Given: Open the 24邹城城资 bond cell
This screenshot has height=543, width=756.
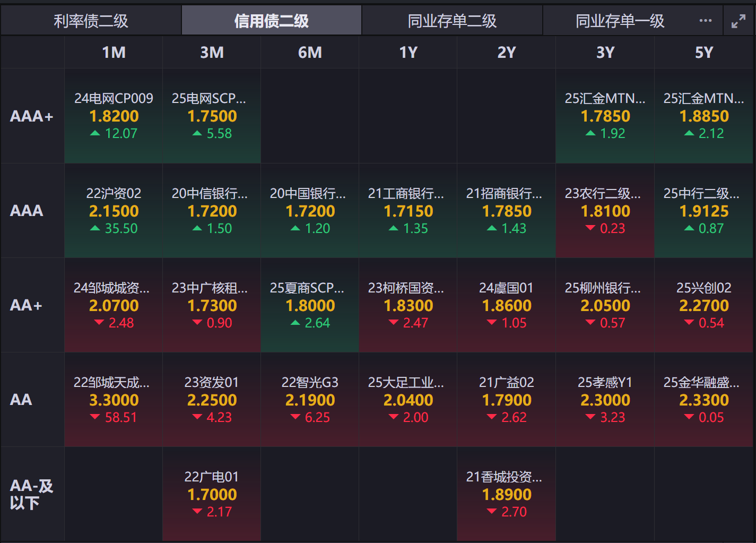Looking at the screenshot, I should (x=114, y=305).
